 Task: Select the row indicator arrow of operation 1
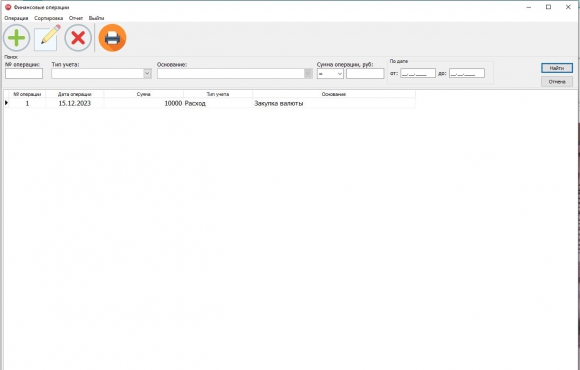[x=6, y=103]
